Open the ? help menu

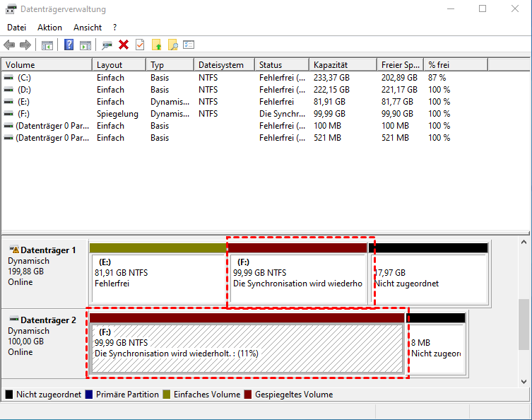pos(115,28)
